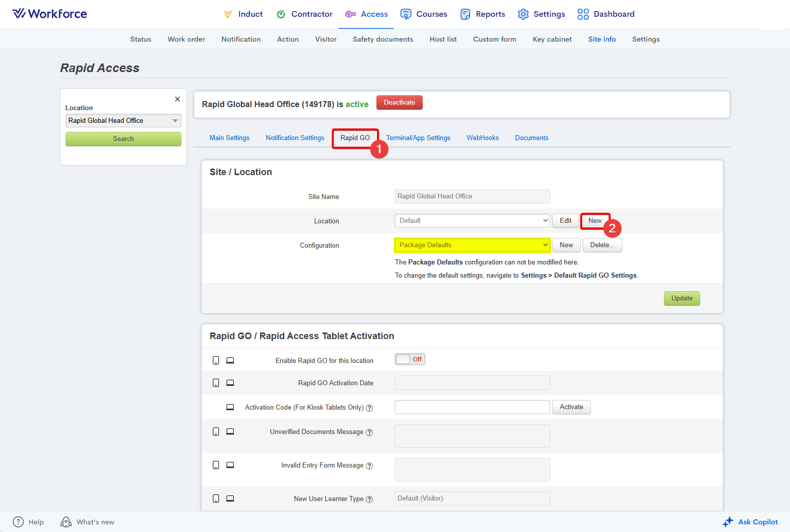
Task: Launch Ask Copilot sparkle icon
Action: click(728, 522)
